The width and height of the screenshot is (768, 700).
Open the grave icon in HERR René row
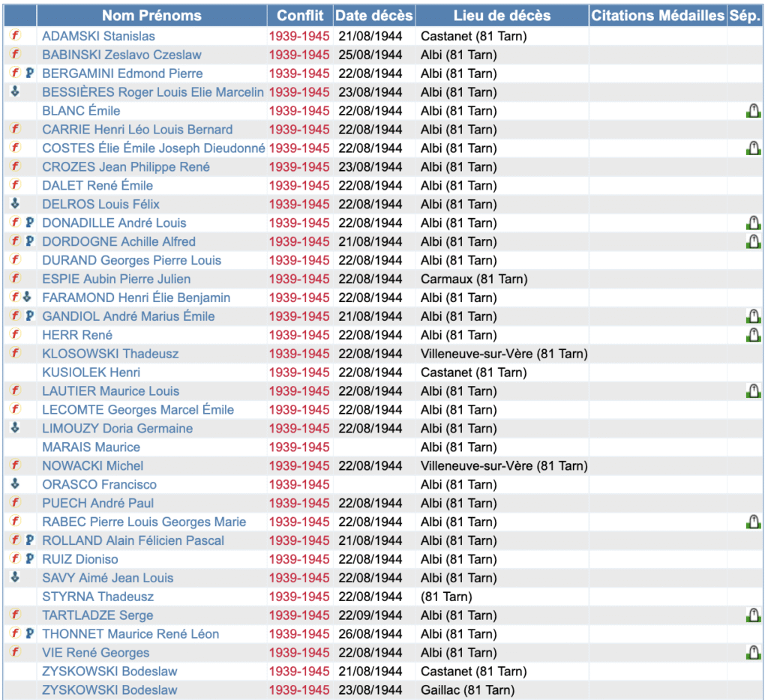[x=753, y=335]
